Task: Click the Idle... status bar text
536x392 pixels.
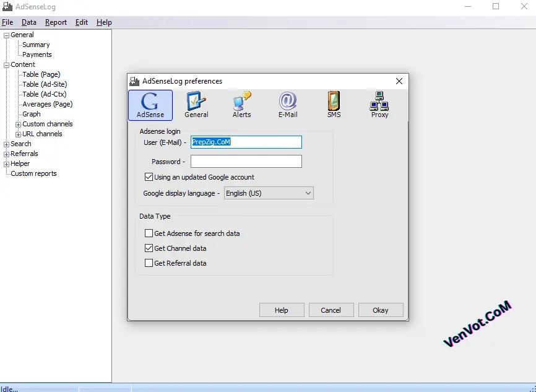Action: (9, 388)
